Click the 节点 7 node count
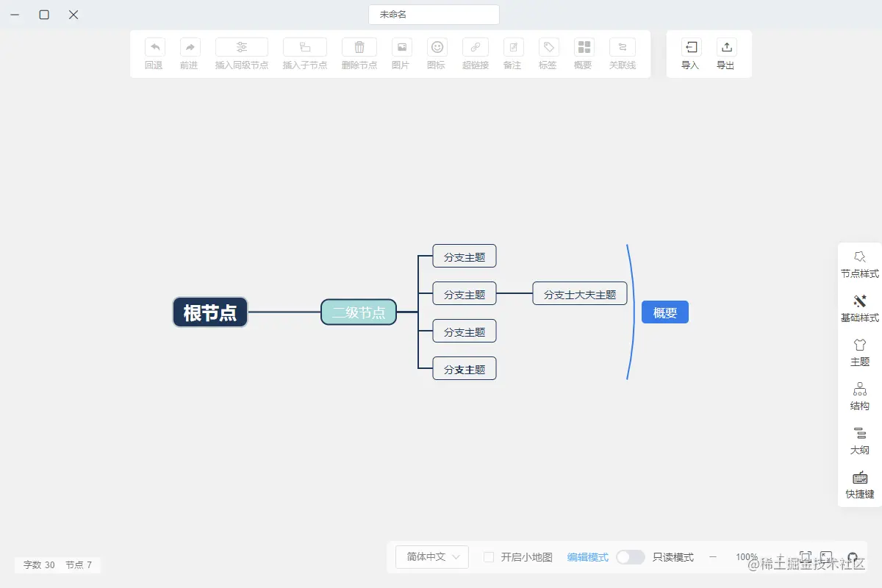882x588 pixels. coord(79,565)
